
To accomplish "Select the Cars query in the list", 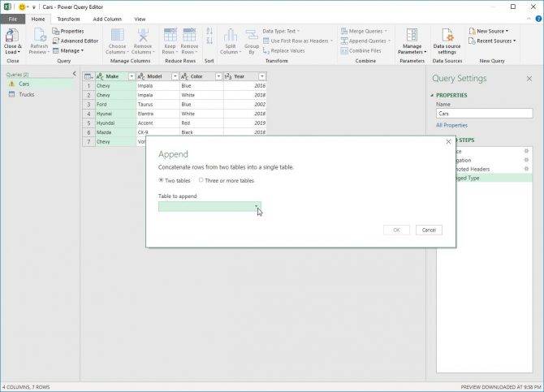I will 41,84.
